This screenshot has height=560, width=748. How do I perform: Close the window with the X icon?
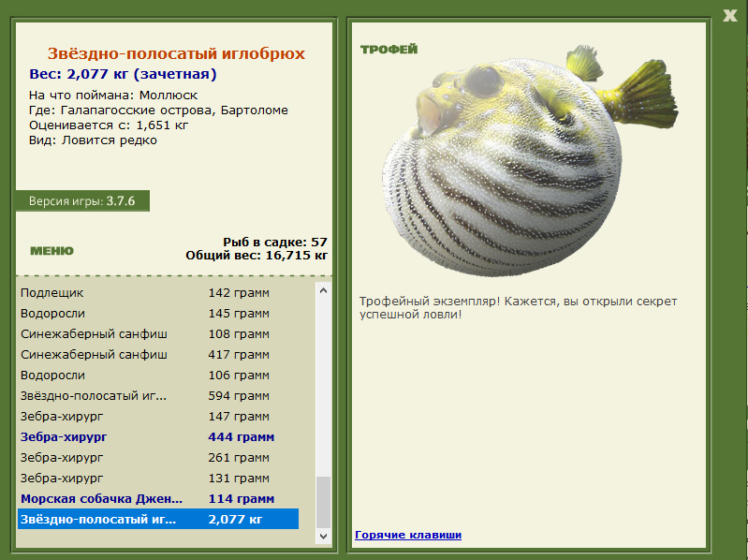pos(730,15)
